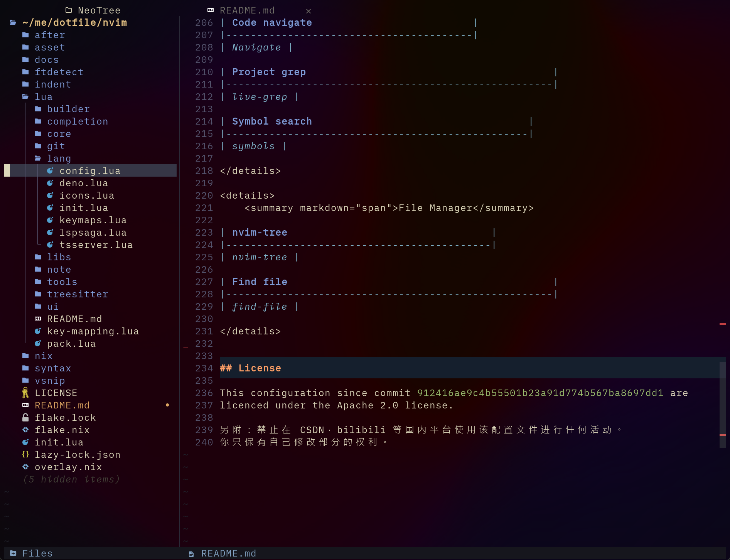This screenshot has height=560, width=730.
Task: Click the Lua icon beside deno.lua
Action: point(50,183)
